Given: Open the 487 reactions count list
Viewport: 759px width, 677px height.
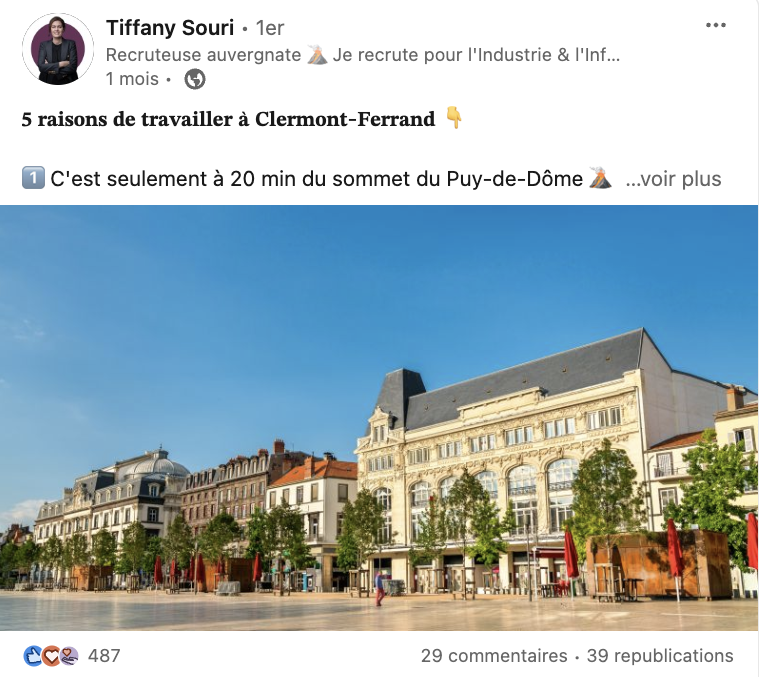Looking at the screenshot, I should click(x=104, y=656).
